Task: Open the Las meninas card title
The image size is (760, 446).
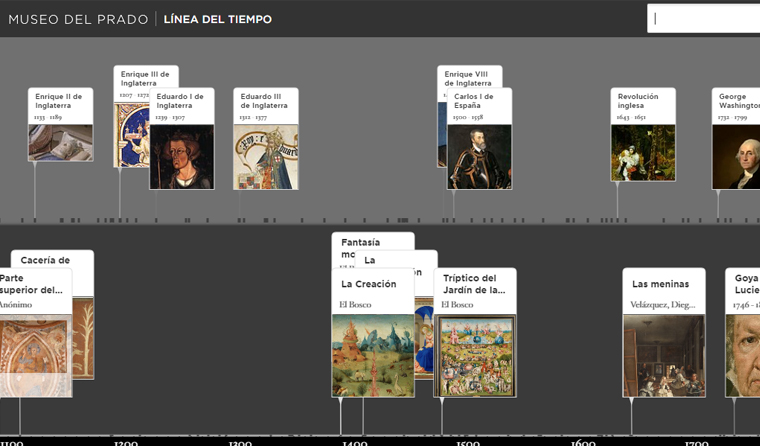Action: (661, 284)
